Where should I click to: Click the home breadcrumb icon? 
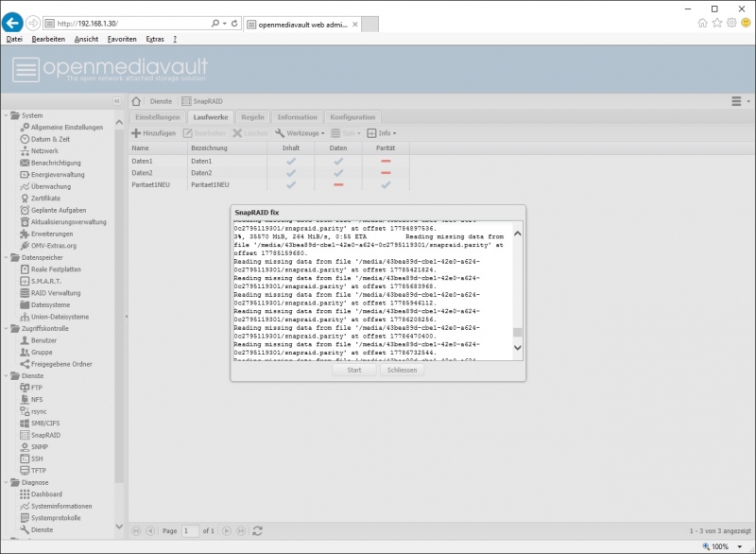click(136, 101)
